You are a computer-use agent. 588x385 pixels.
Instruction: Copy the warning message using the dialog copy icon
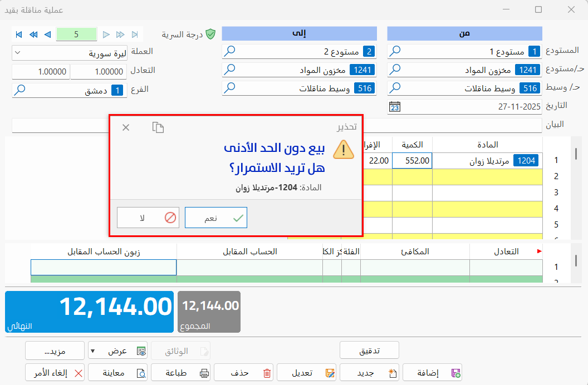(x=158, y=127)
